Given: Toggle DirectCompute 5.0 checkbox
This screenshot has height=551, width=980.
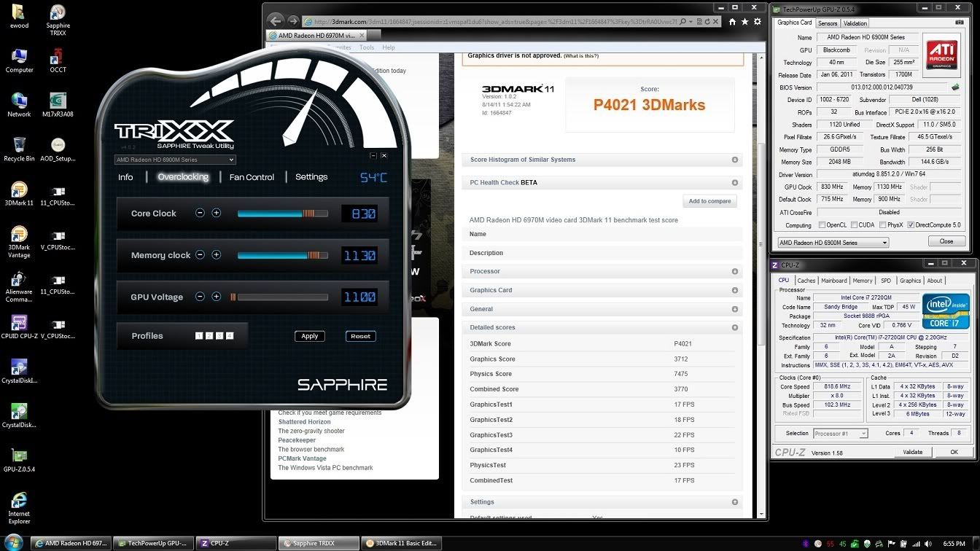Looking at the screenshot, I should 911,225.
